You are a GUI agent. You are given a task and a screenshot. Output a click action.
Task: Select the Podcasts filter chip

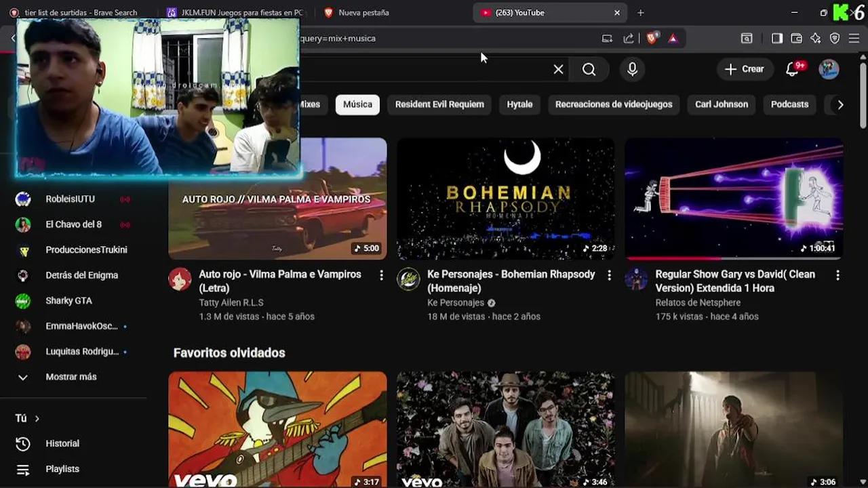[789, 104]
